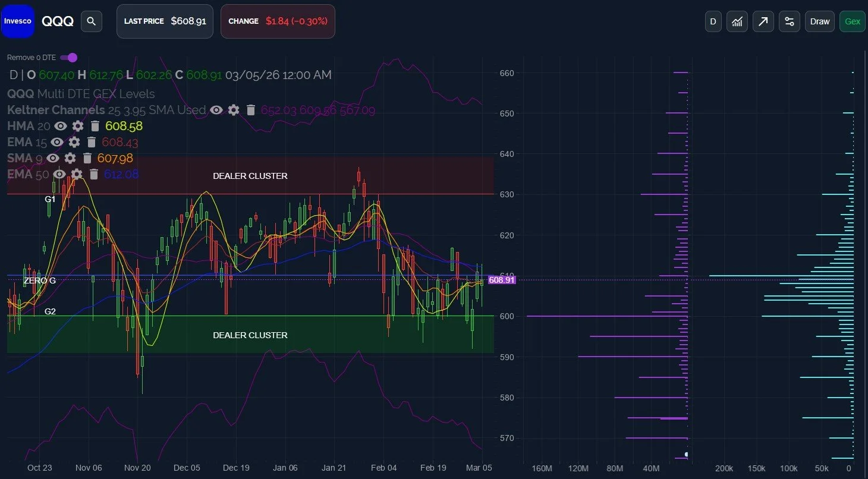The width and height of the screenshot is (868, 479).
Task: Click the HMA value 608.58
Action: (124, 126)
